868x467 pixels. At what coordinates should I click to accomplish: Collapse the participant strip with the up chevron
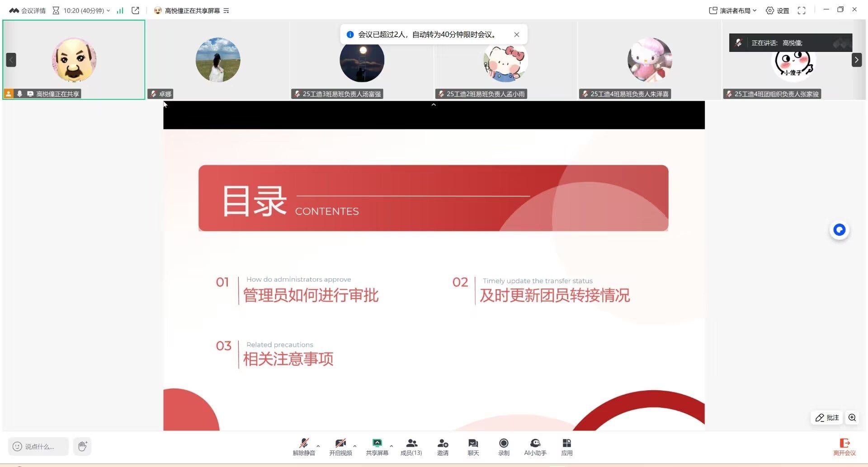(x=434, y=105)
